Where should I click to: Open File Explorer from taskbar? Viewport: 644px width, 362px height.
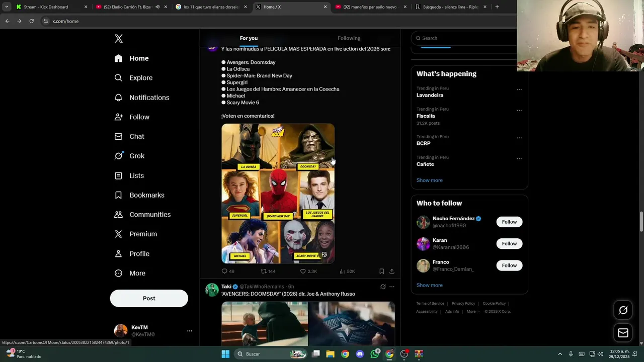click(330, 354)
